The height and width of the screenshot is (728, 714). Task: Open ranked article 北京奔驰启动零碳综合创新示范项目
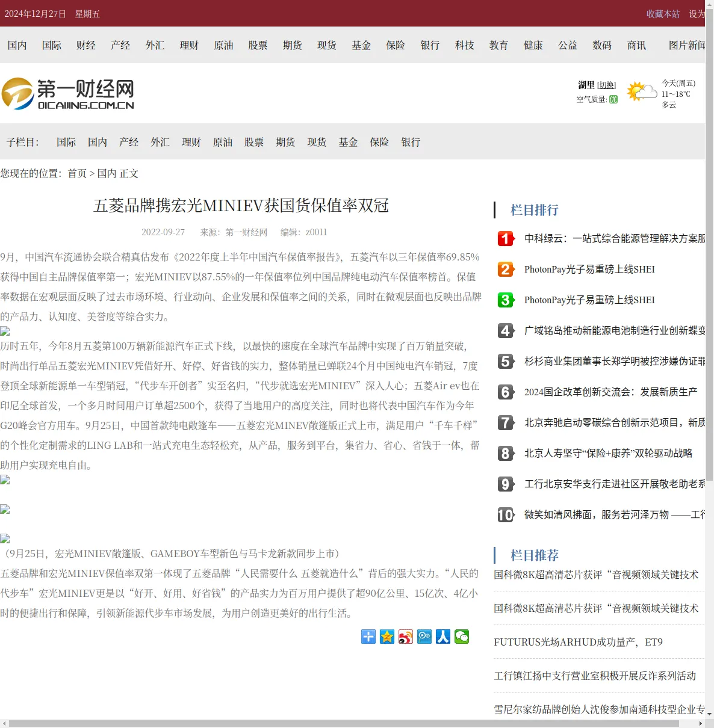tap(615, 423)
